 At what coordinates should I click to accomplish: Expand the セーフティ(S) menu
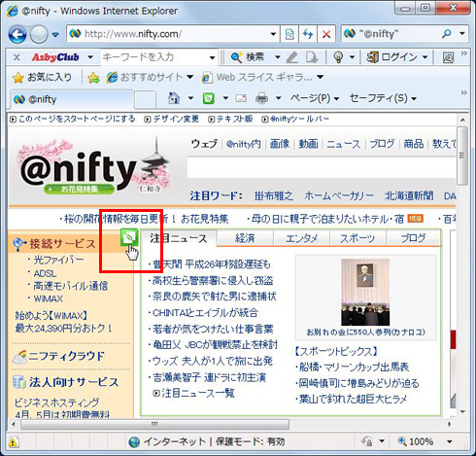[383, 98]
